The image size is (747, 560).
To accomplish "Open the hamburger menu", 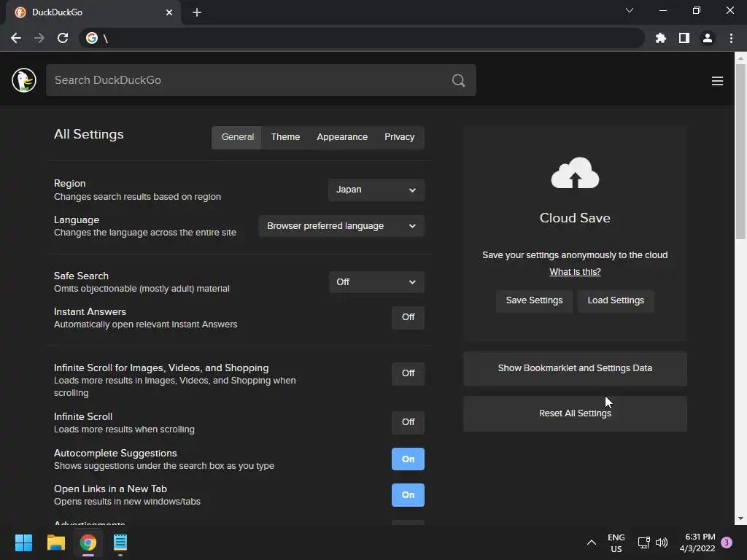I will pos(718,81).
